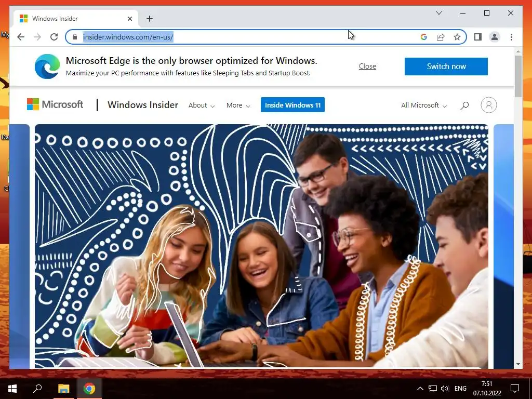Open the Chrome profile avatar
This screenshot has width=532, height=399.
click(495, 37)
